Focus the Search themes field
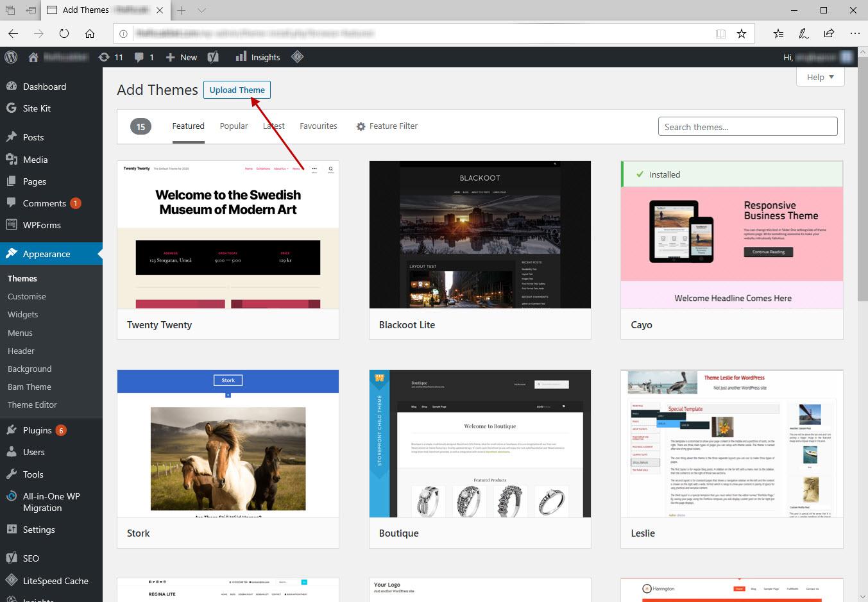This screenshot has height=602, width=868. [747, 126]
